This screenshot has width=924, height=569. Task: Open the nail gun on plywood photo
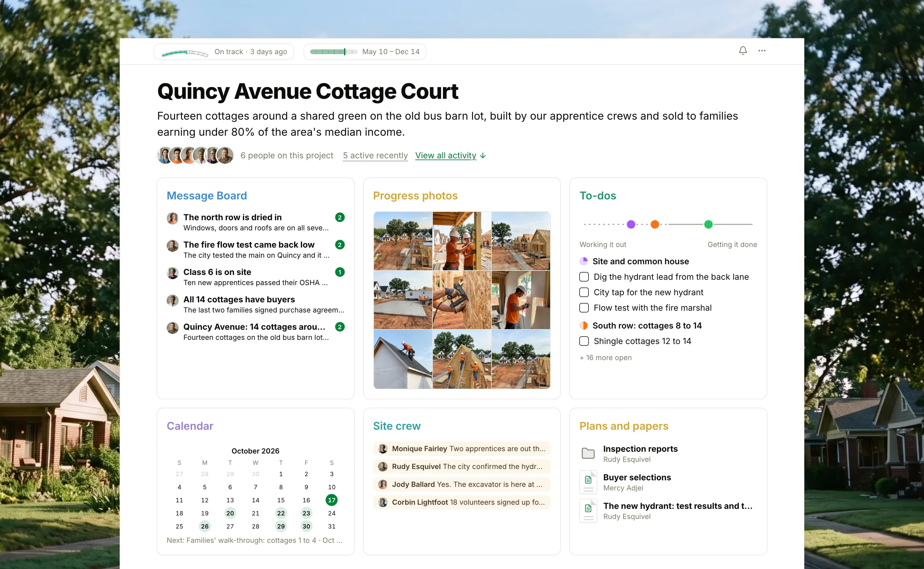(x=462, y=300)
